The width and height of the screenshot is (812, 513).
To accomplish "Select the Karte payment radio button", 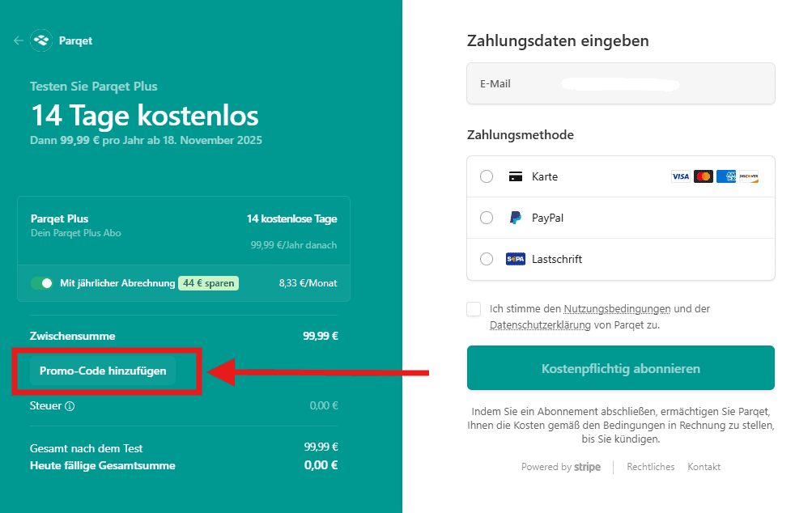I will click(487, 176).
